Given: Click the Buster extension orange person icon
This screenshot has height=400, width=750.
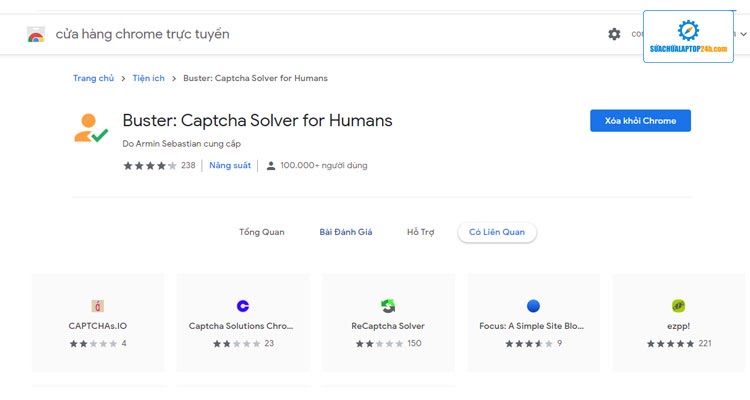Looking at the screenshot, I should 90,128.
